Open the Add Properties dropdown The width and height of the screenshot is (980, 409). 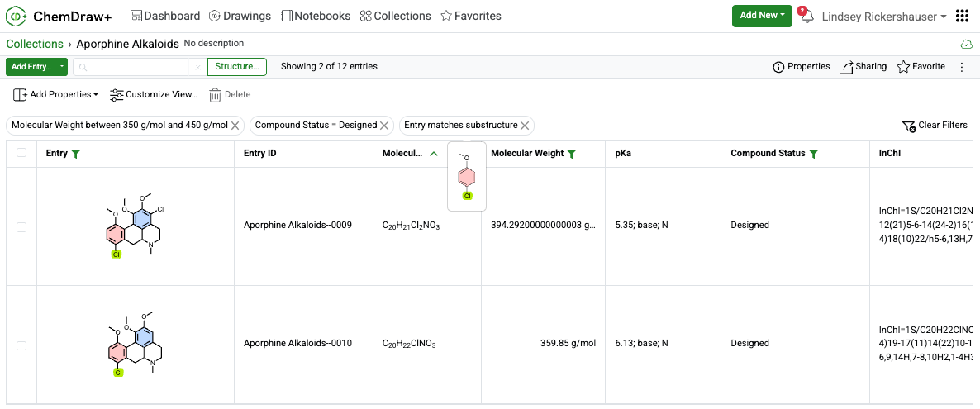55,94
